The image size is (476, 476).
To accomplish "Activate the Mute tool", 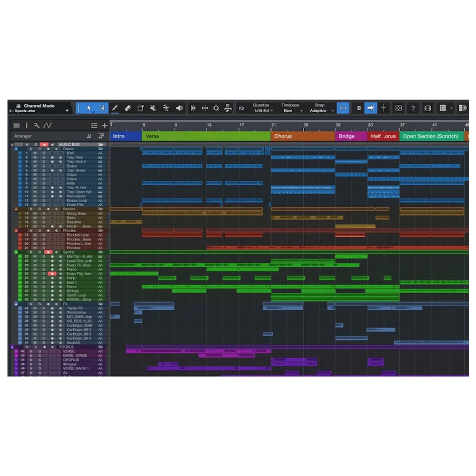I will [154, 108].
